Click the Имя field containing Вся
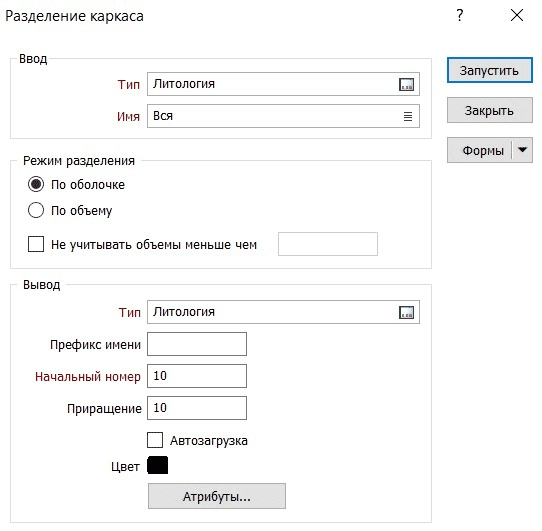Screen dimensions: 542x531 pos(283,116)
